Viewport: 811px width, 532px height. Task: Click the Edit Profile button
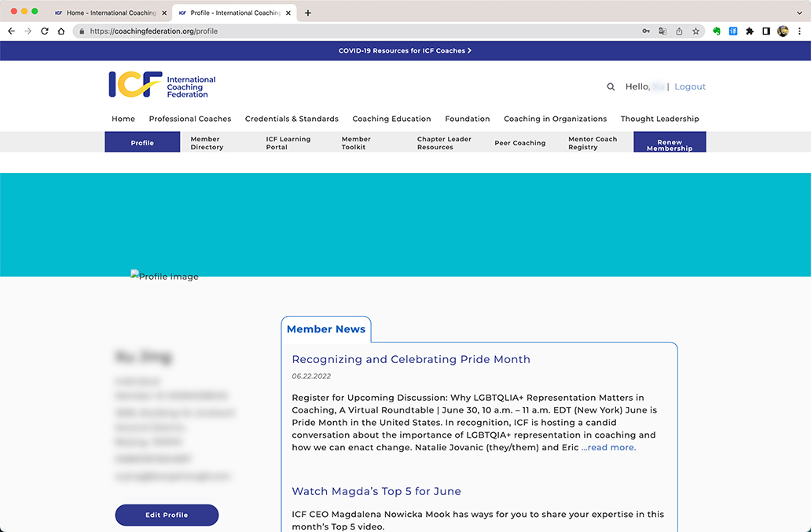[x=167, y=515]
